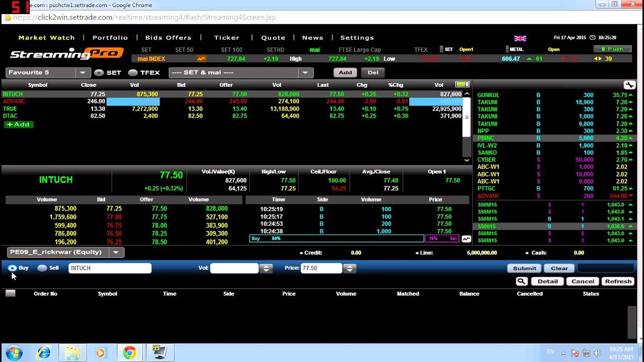Open the SET & mai market dropdown
This screenshot has height=362, width=644.
point(305,73)
